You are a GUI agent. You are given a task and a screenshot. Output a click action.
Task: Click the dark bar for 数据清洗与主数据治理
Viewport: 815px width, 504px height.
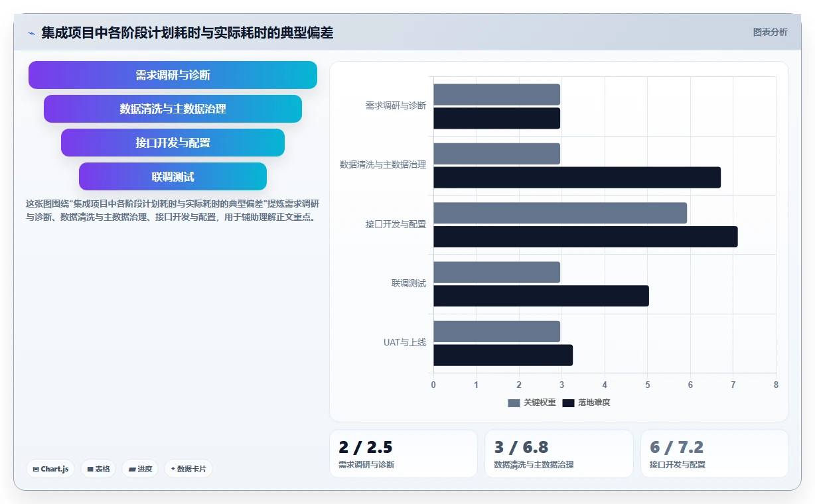click(577, 178)
